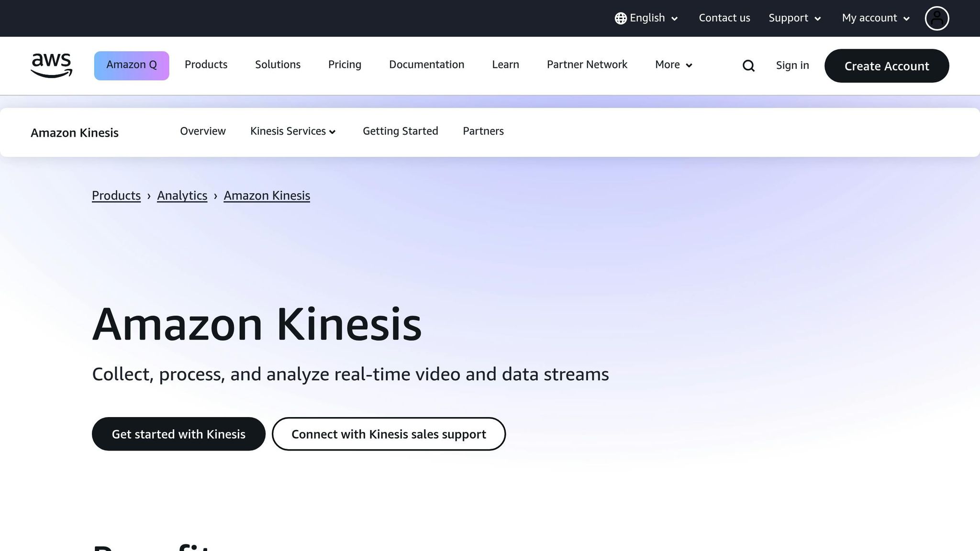980x551 pixels.
Task: Click the AWS logo
Action: 51,66
